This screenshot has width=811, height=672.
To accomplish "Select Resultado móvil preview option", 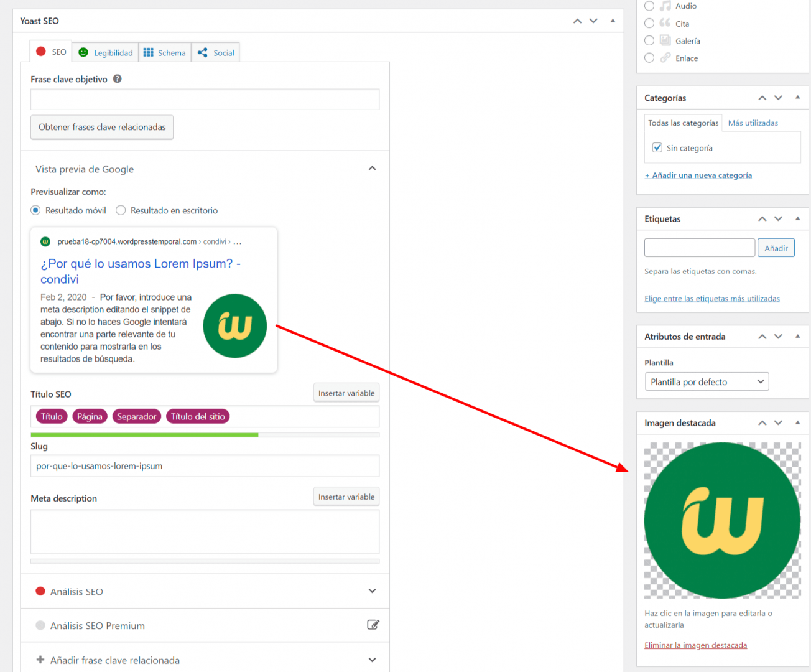I will tap(35, 210).
